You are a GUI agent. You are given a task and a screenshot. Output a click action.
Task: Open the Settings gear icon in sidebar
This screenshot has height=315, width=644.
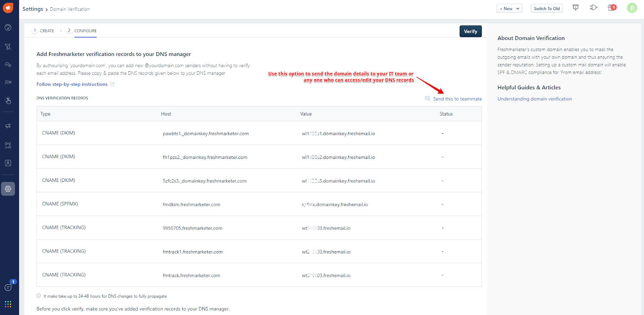click(x=8, y=189)
